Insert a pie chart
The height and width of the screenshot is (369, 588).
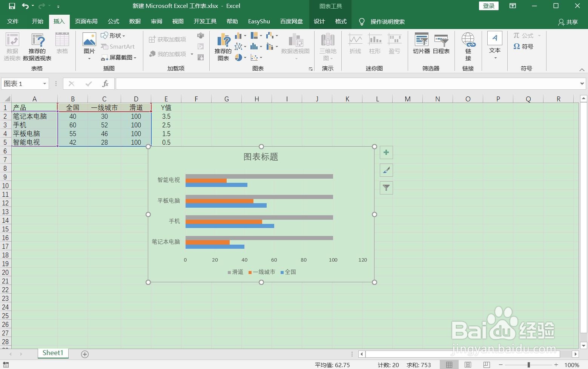click(x=238, y=58)
